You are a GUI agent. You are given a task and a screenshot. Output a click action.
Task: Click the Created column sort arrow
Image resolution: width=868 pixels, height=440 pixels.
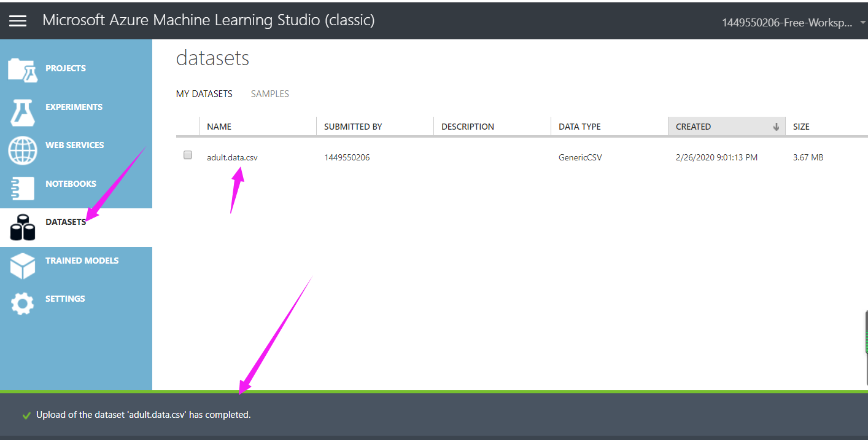pyautogui.click(x=776, y=127)
